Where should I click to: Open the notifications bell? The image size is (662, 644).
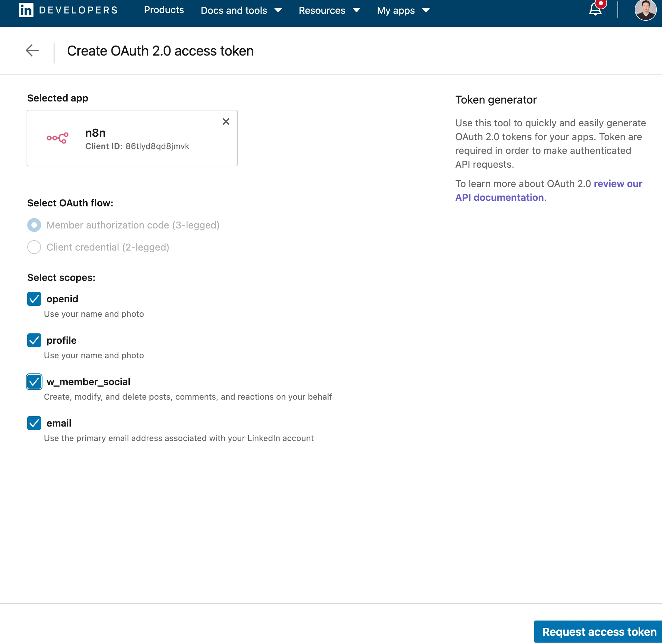point(596,9)
